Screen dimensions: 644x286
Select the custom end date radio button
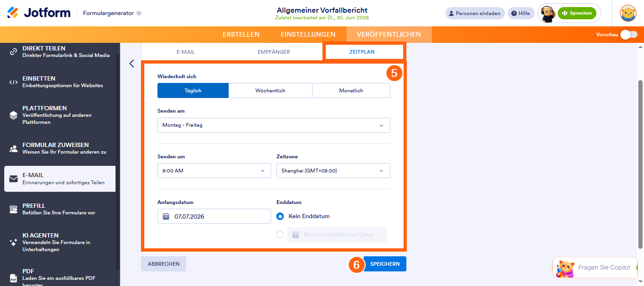point(280,234)
